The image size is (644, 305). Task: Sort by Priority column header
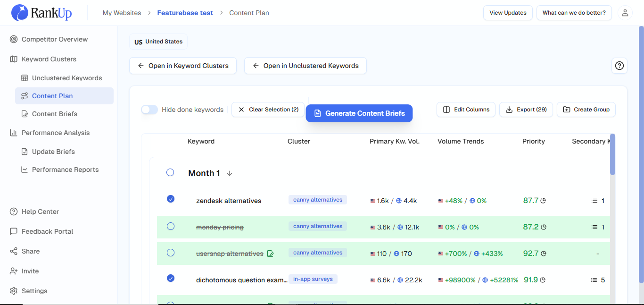[x=533, y=141]
